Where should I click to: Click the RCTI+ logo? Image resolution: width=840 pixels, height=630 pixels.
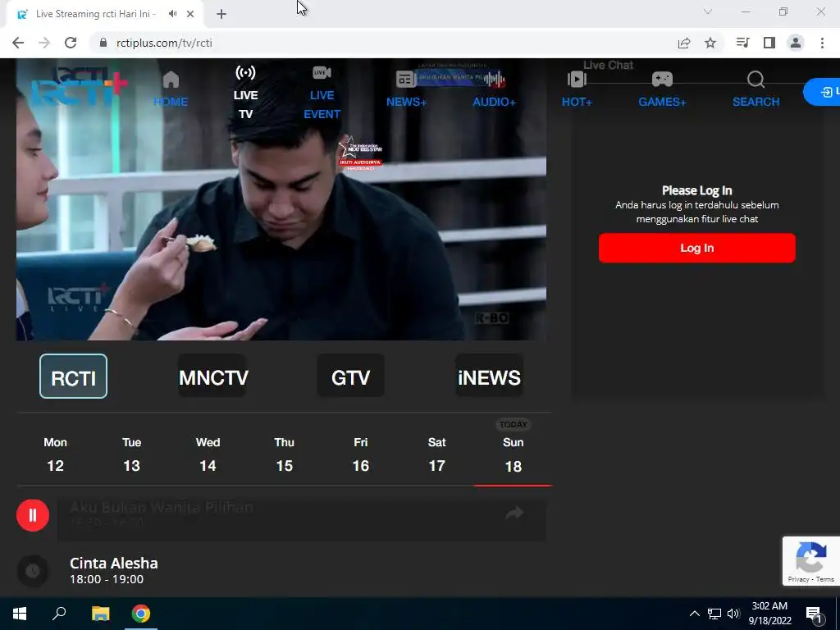point(79,89)
